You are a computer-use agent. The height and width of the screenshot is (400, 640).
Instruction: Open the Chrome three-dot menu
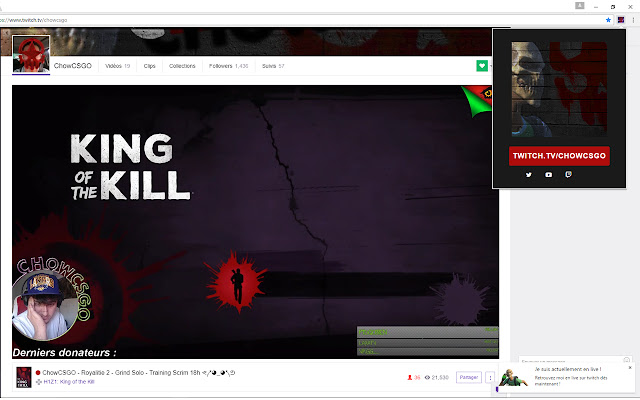[x=633, y=20]
